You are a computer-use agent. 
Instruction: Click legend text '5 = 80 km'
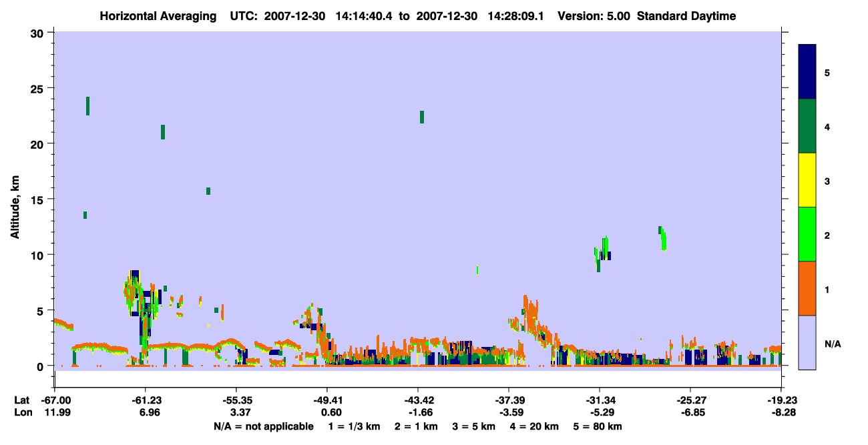tap(598, 426)
